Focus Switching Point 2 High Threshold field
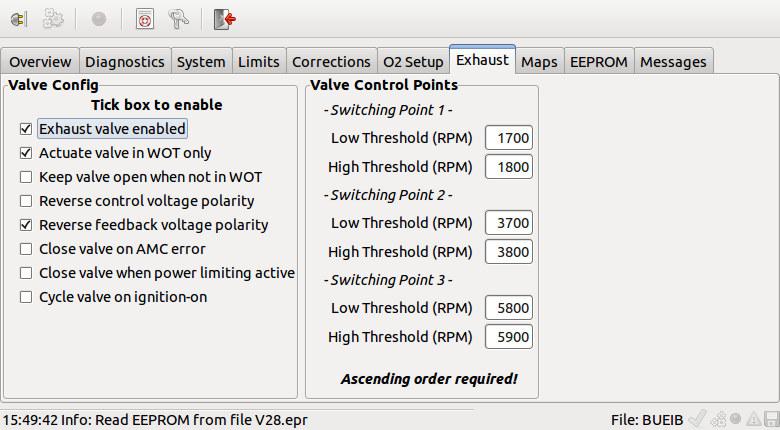 pos(509,252)
